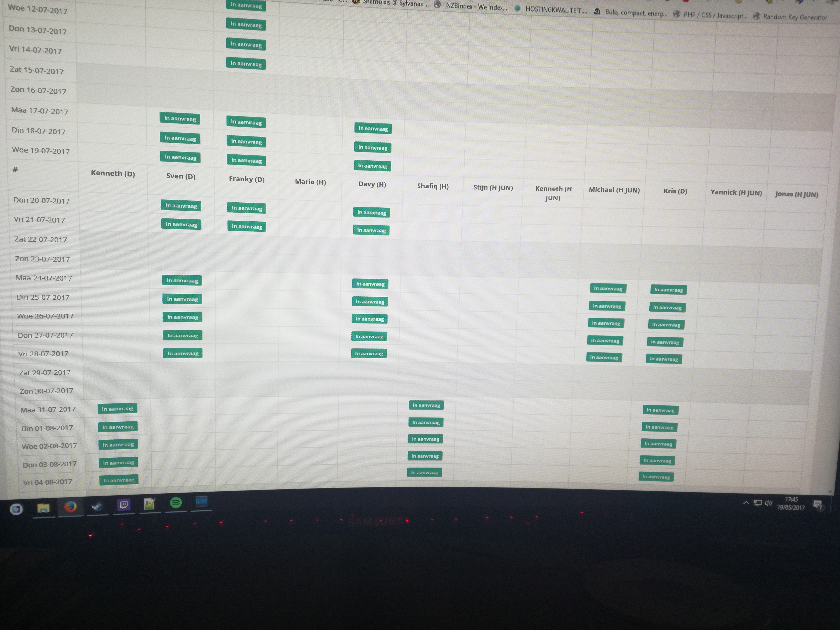Click the scrollbar down arrow
Image resolution: width=840 pixels, height=630 pixels.
(830, 491)
